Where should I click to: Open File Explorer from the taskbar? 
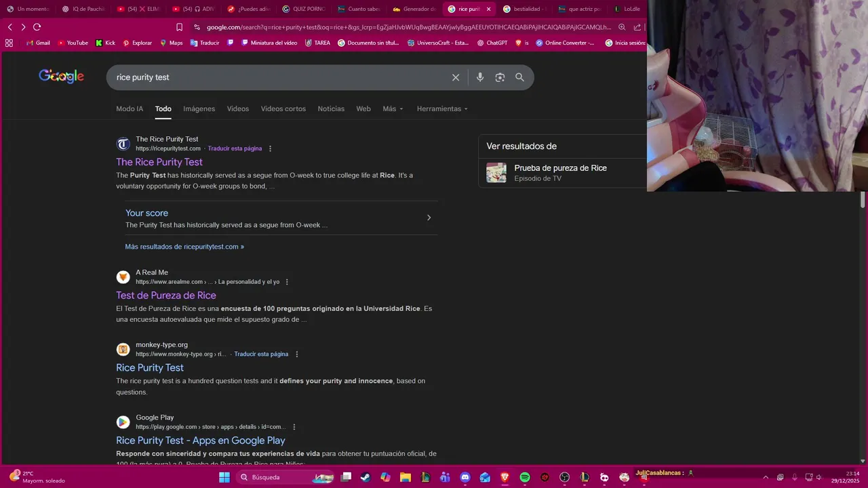coord(405,477)
